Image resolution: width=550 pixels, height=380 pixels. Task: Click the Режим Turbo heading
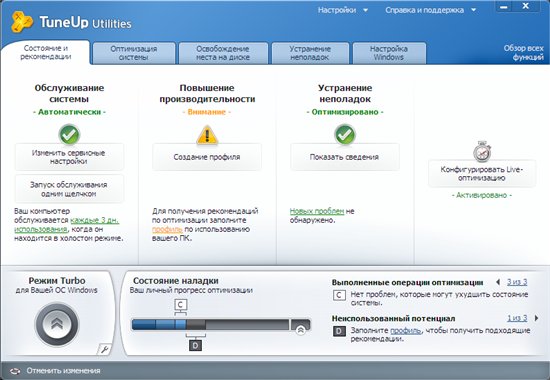tap(57, 281)
